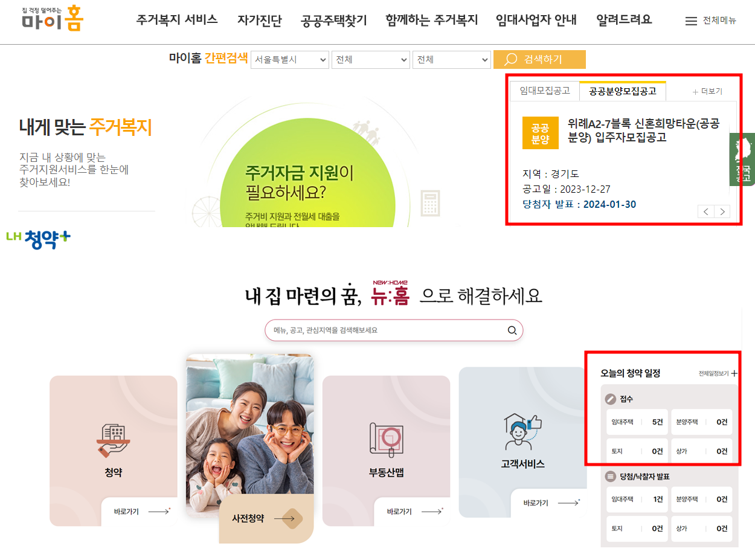The image size is (755, 560).
Task: Open the second 전체 district dropdown
Action: (x=370, y=59)
